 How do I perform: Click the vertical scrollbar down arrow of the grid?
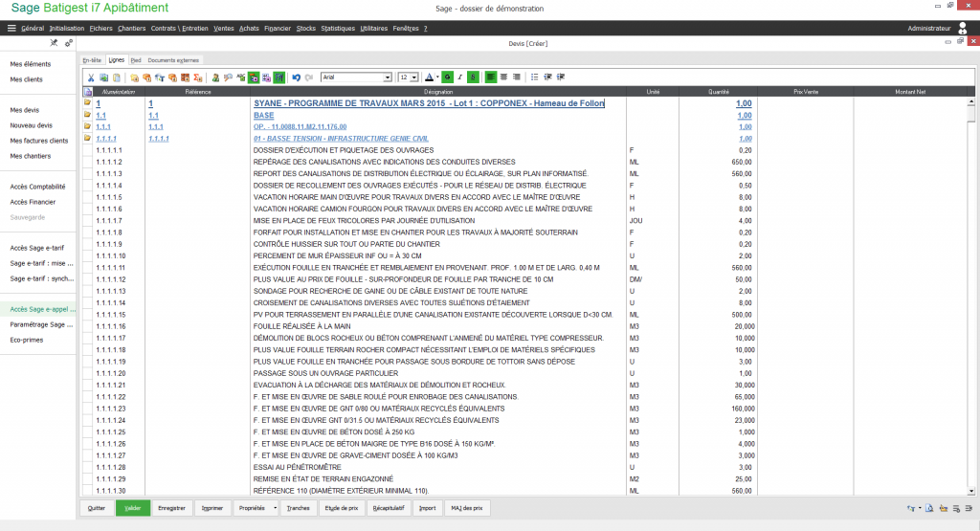tap(970, 492)
